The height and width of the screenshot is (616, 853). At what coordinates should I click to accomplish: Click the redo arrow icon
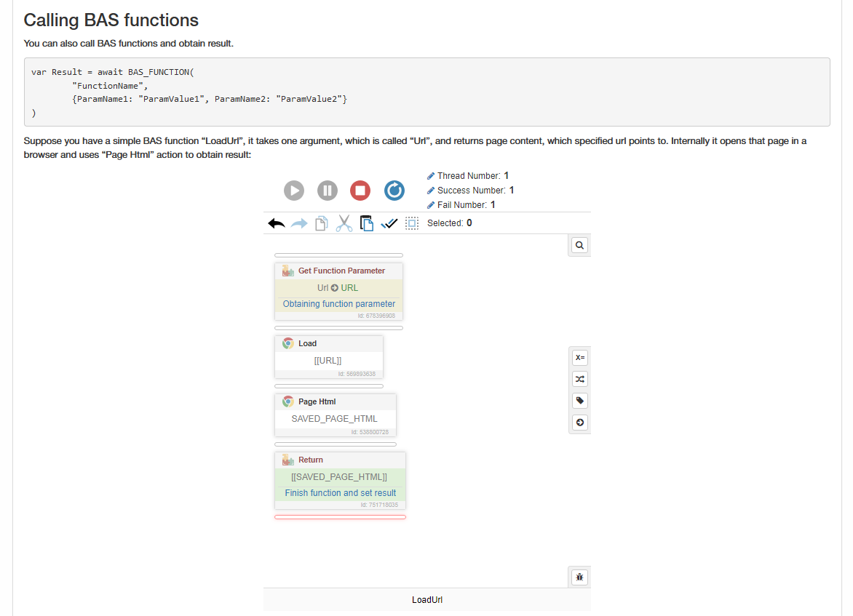[x=299, y=223]
